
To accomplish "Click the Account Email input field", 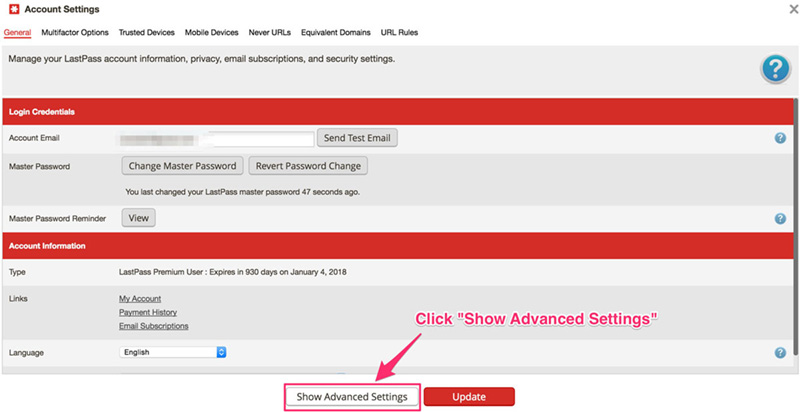I will coord(216,138).
